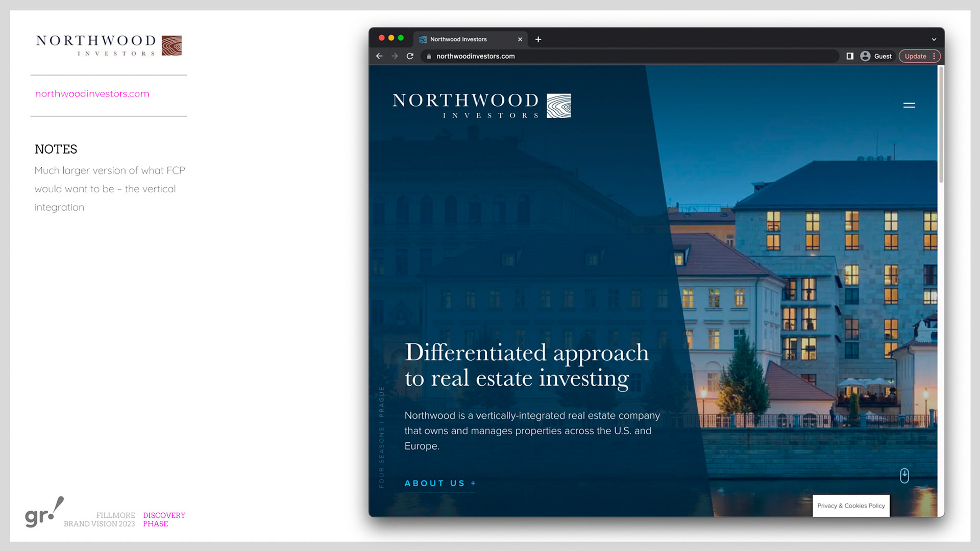Click Privacy & Cookies Policy button
This screenshot has height=551, width=980.
[851, 506]
